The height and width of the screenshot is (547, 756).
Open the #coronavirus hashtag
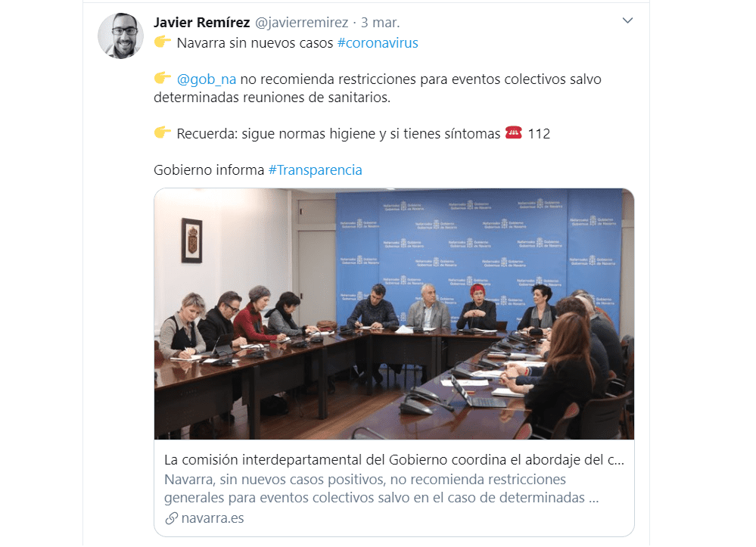click(378, 43)
